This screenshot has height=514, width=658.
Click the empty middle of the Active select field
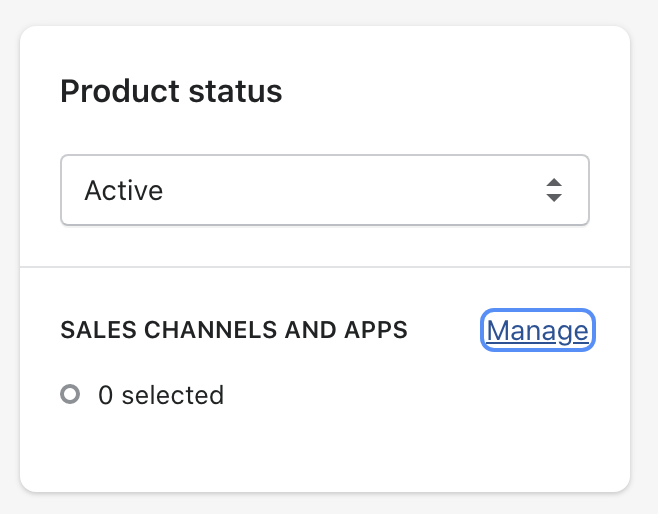click(x=352, y=190)
